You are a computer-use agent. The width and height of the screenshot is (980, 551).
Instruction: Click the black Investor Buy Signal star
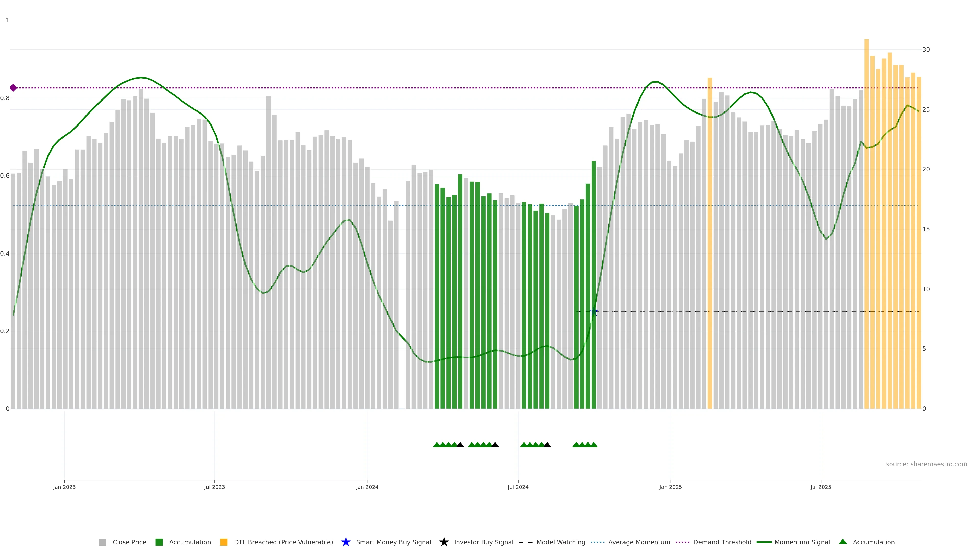coord(444,542)
